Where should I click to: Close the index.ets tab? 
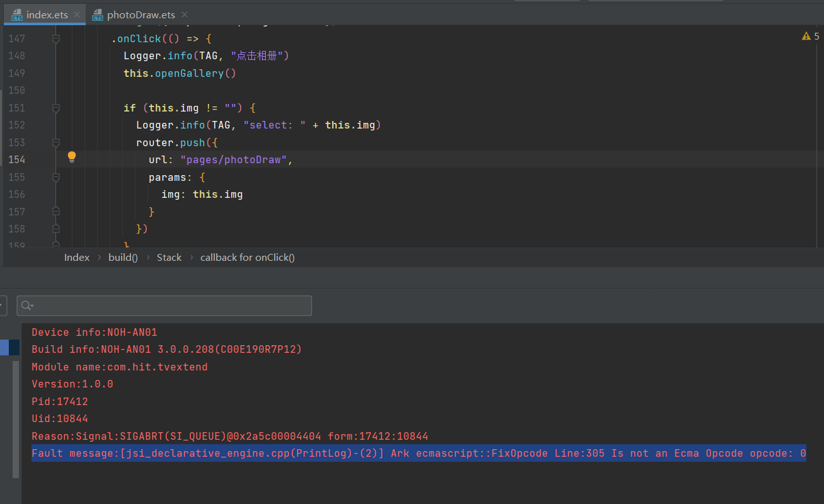point(77,15)
